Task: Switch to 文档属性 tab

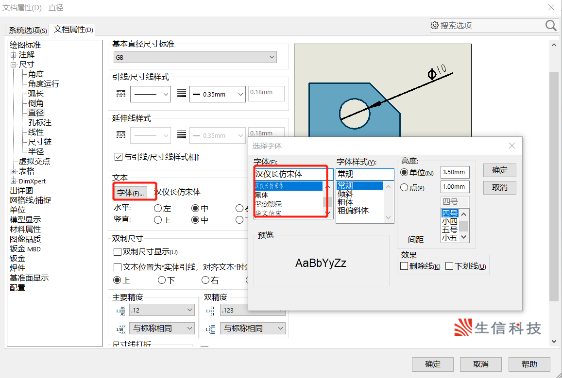Action: (x=73, y=29)
